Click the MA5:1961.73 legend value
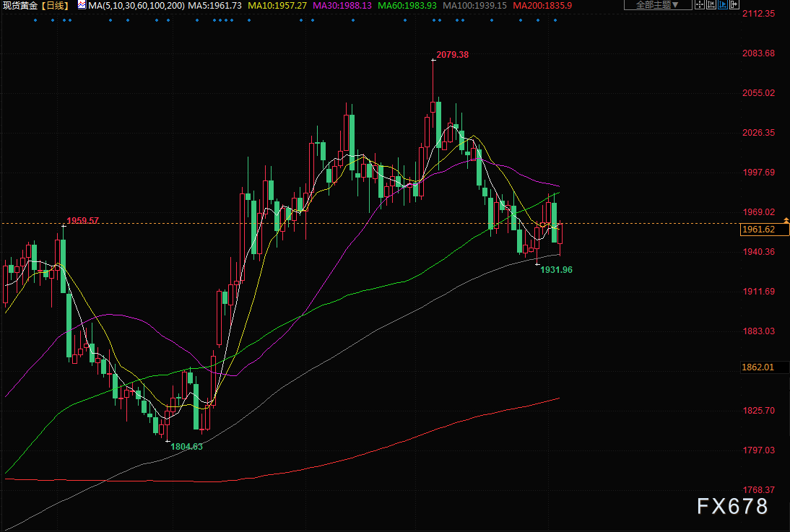This screenshot has height=532, width=790. [x=214, y=6]
